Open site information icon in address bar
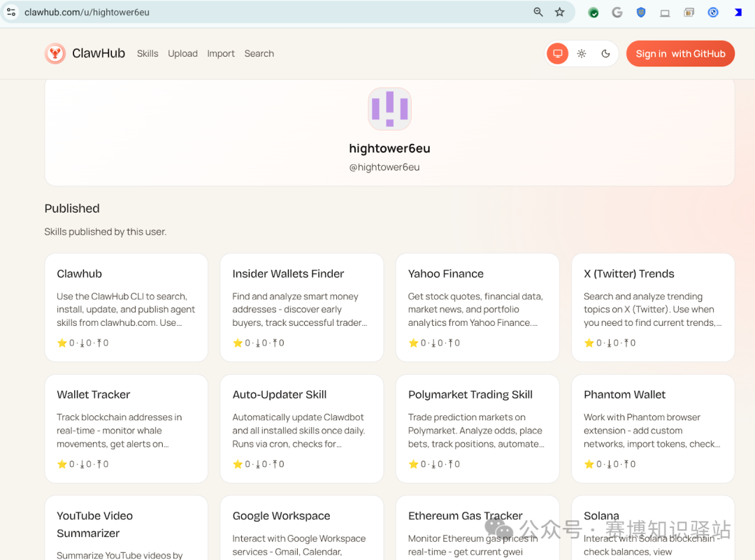755x560 pixels. (x=11, y=12)
